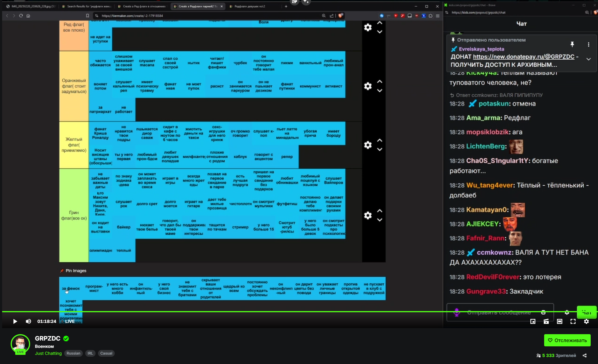Mute the stream volume
Screen dimensions: 598x364
tap(28, 321)
